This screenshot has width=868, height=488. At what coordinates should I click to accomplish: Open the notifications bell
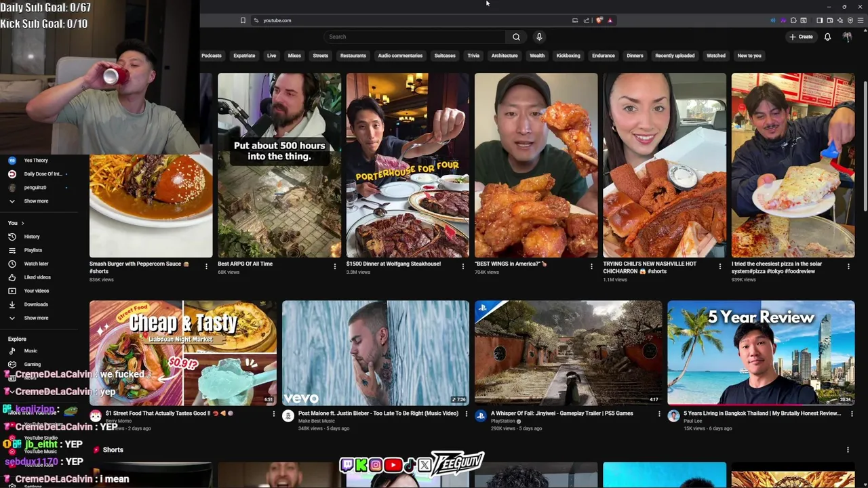click(x=827, y=37)
